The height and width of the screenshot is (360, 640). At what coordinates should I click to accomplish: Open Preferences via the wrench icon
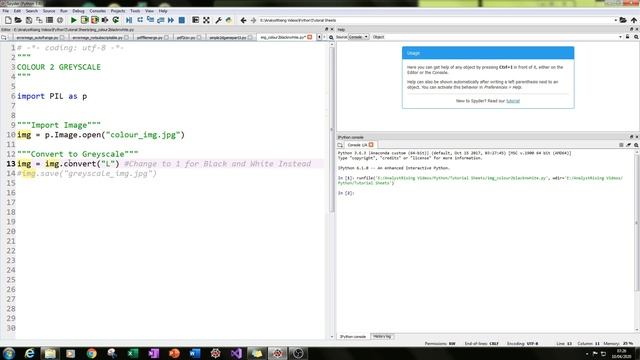click(218, 20)
